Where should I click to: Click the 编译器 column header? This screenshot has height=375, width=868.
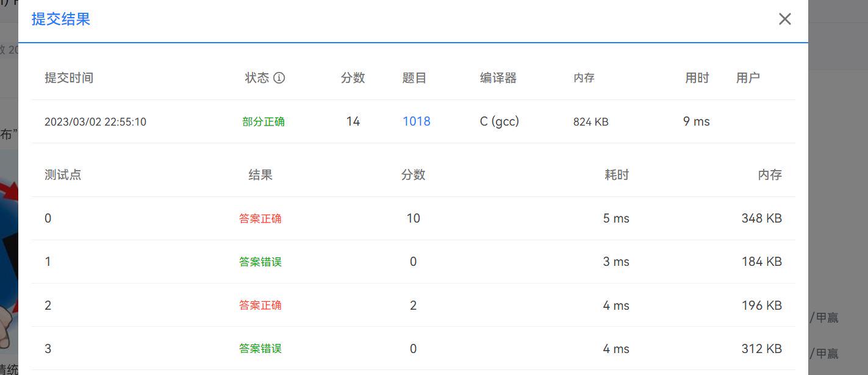[x=498, y=77]
